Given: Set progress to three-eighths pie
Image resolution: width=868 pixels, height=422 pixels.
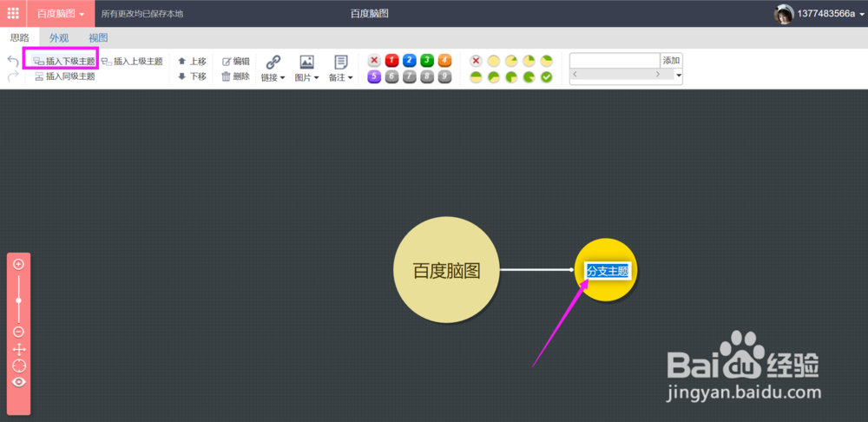Looking at the screenshot, I should (x=546, y=61).
